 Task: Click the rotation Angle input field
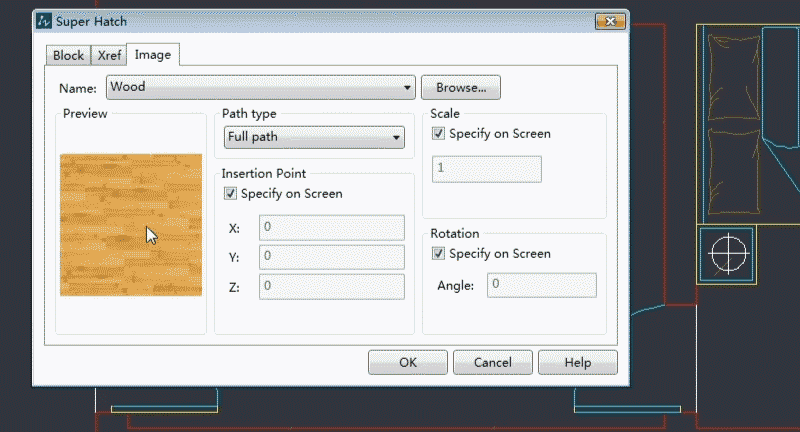(541, 285)
